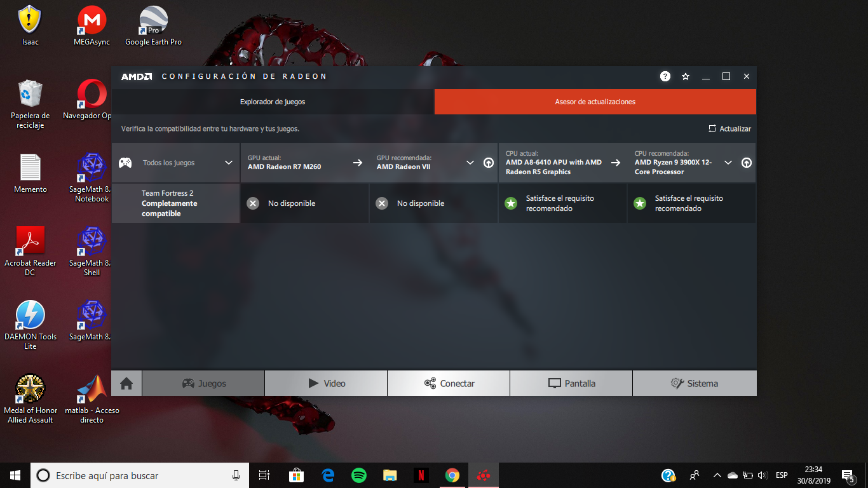Expand the GPU recomendada dropdown chevron

(x=470, y=163)
